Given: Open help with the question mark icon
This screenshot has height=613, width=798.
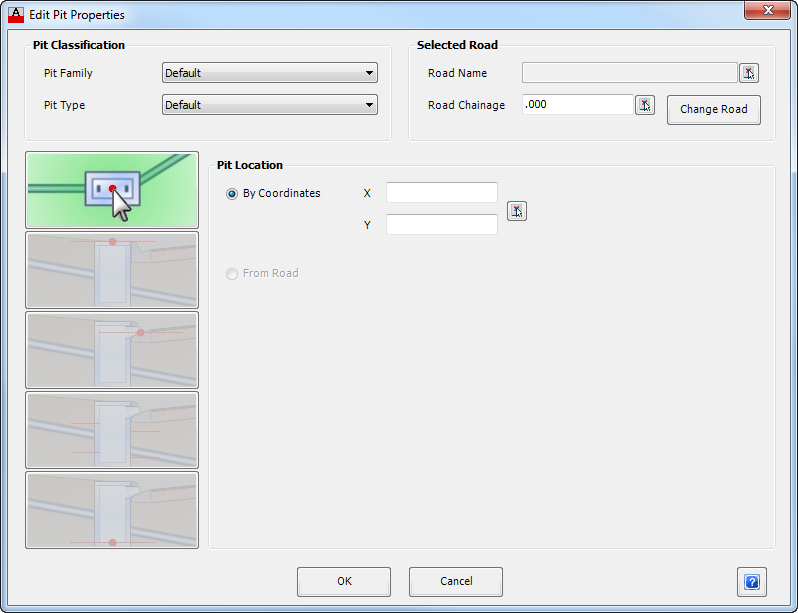Looking at the screenshot, I should point(752,581).
